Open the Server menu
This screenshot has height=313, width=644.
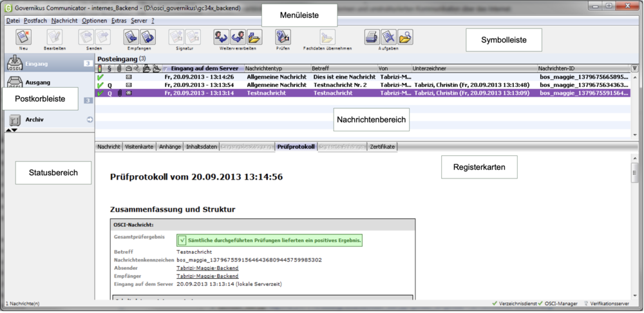(139, 21)
